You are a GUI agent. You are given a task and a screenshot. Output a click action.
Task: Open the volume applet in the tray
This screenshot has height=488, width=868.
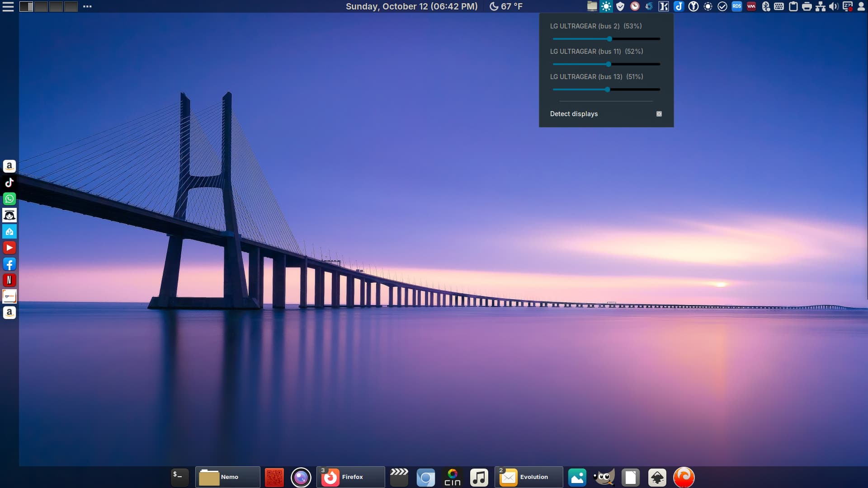pyautogui.click(x=833, y=6)
